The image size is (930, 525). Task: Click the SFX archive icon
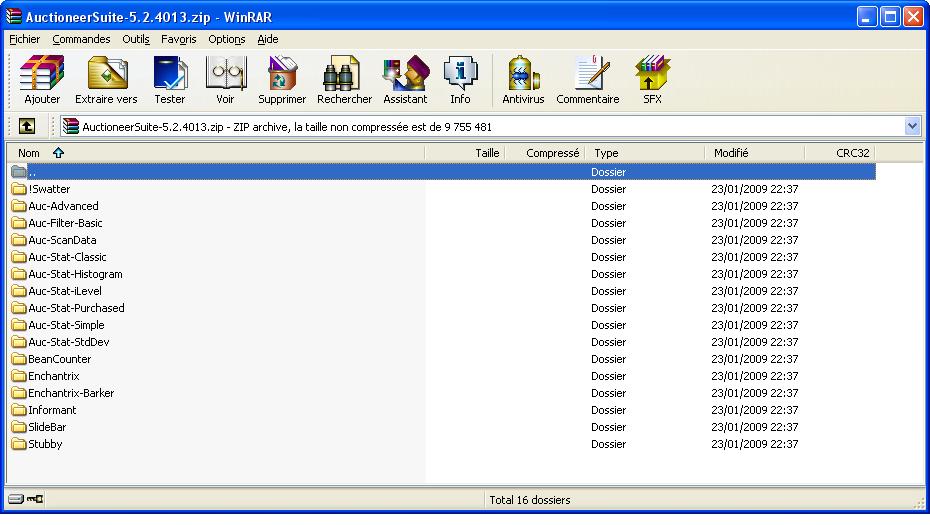[652, 73]
